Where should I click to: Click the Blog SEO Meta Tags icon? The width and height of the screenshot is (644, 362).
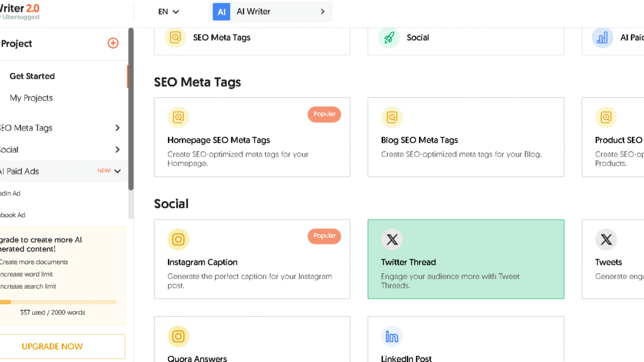point(392,118)
